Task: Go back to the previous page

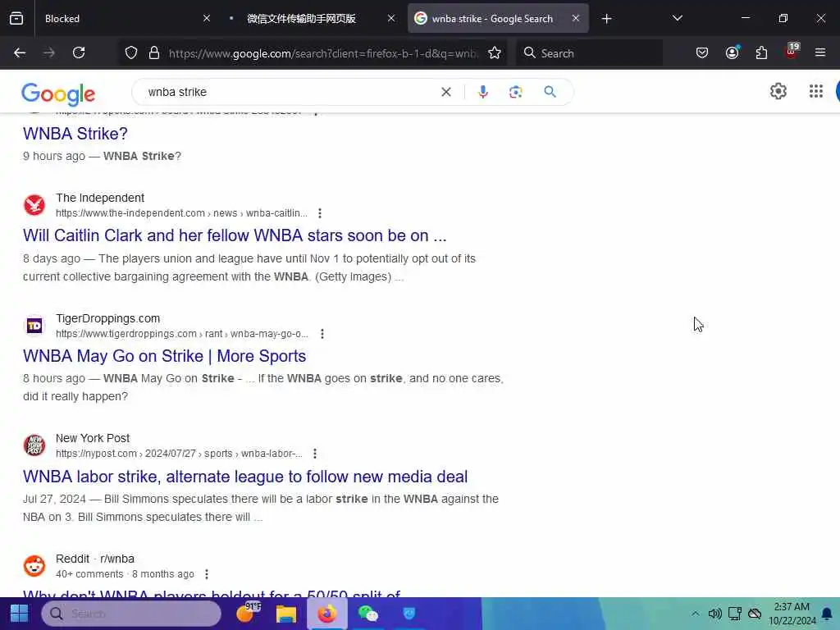Action: click(x=20, y=52)
